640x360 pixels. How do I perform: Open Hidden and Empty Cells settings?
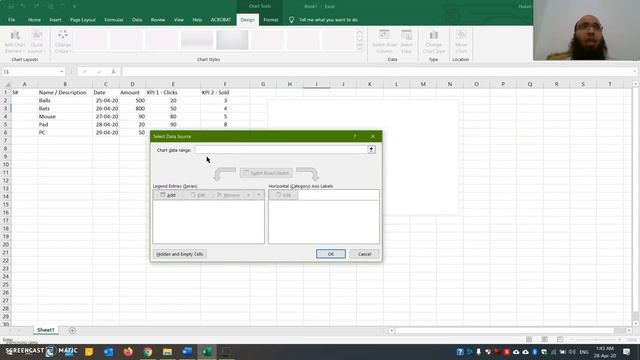click(180, 254)
